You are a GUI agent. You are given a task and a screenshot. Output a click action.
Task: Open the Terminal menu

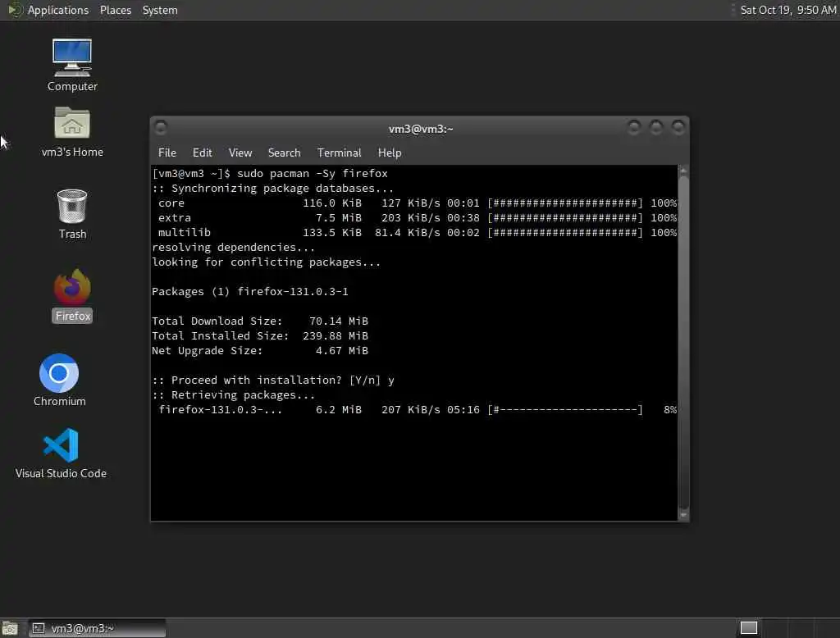(339, 153)
